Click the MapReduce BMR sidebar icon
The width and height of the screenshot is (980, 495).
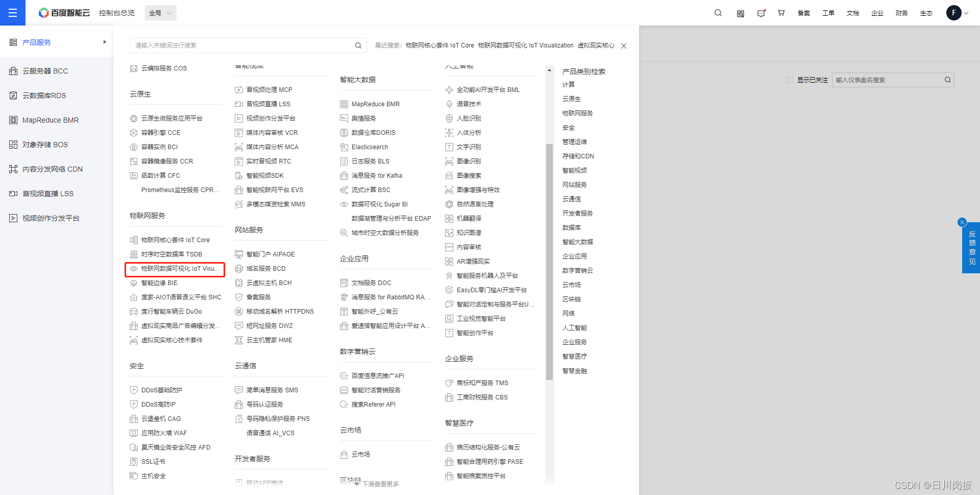[13, 120]
